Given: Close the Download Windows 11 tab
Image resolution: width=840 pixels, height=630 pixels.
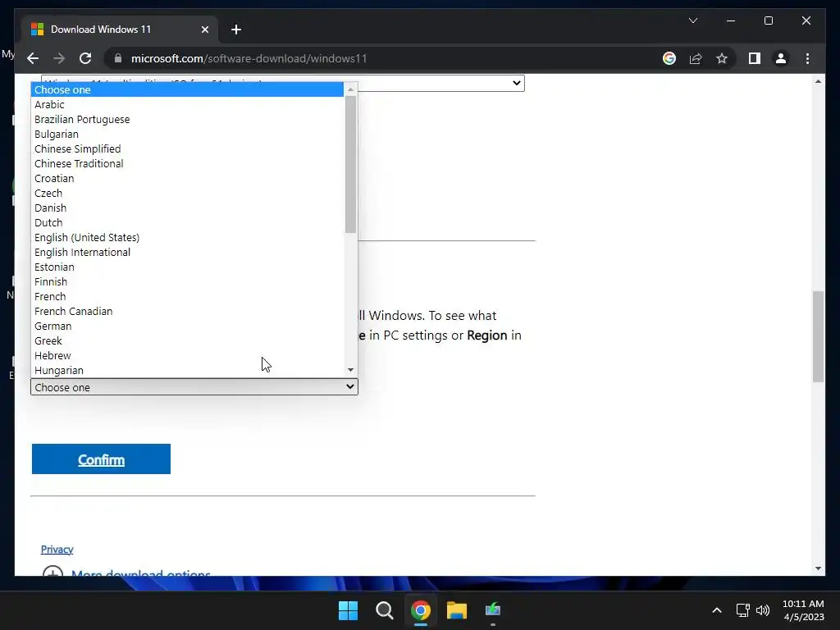Looking at the screenshot, I should 204,30.
